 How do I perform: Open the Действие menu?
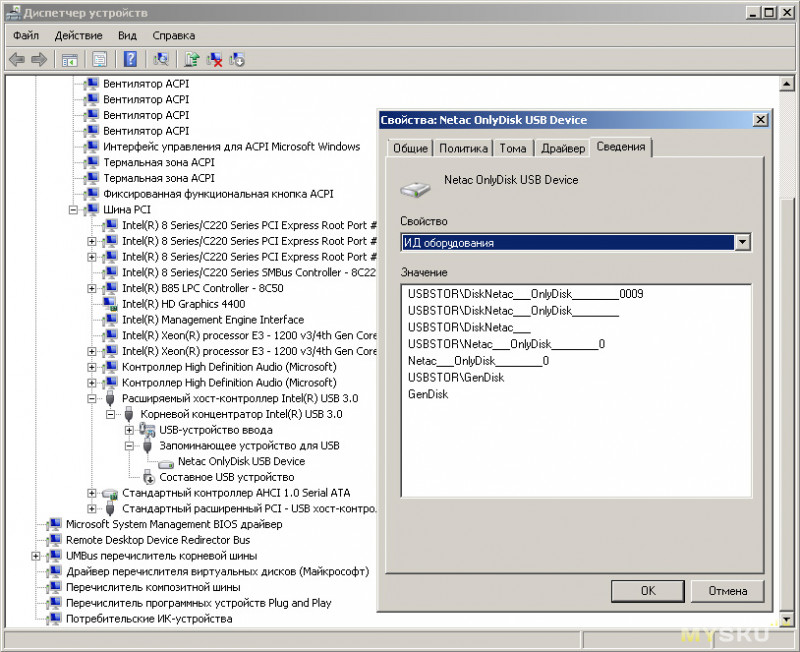pyautogui.click(x=79, y=35)
